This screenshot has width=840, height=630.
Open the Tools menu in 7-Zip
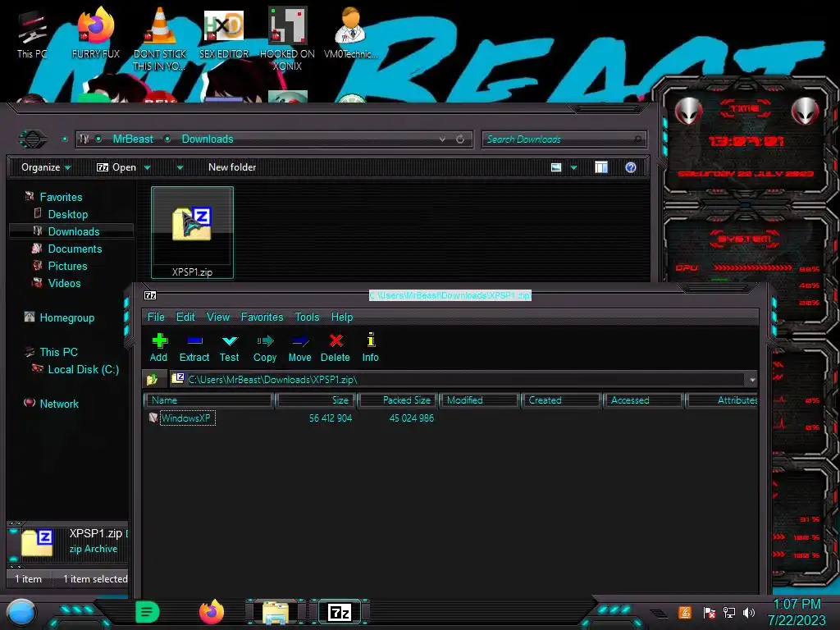307,317
